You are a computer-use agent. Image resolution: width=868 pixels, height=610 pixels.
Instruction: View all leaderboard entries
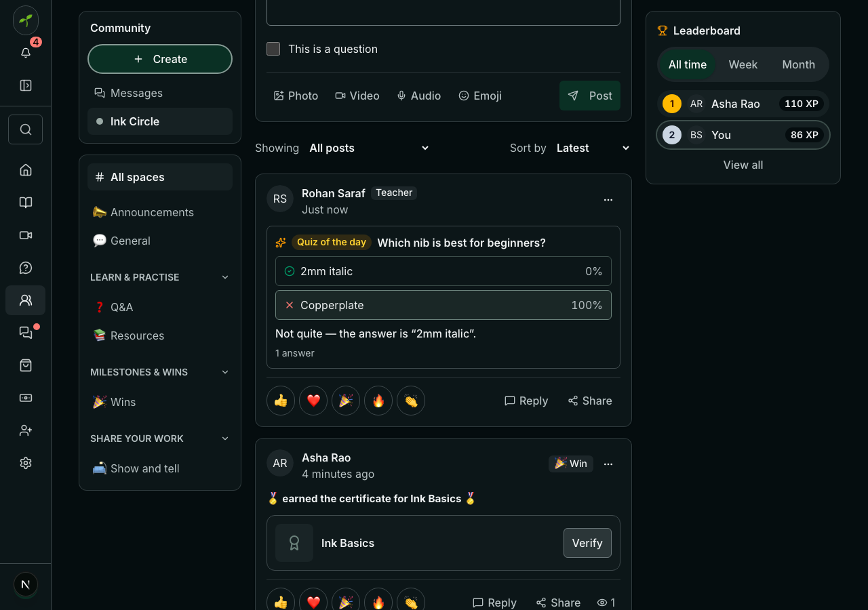[743, 165]
